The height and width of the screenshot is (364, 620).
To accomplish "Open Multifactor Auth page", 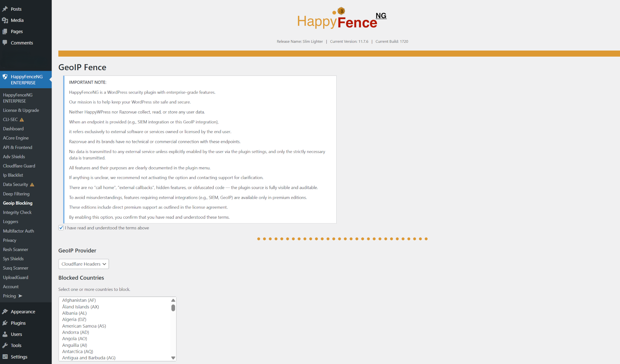I will click(19, 231).
